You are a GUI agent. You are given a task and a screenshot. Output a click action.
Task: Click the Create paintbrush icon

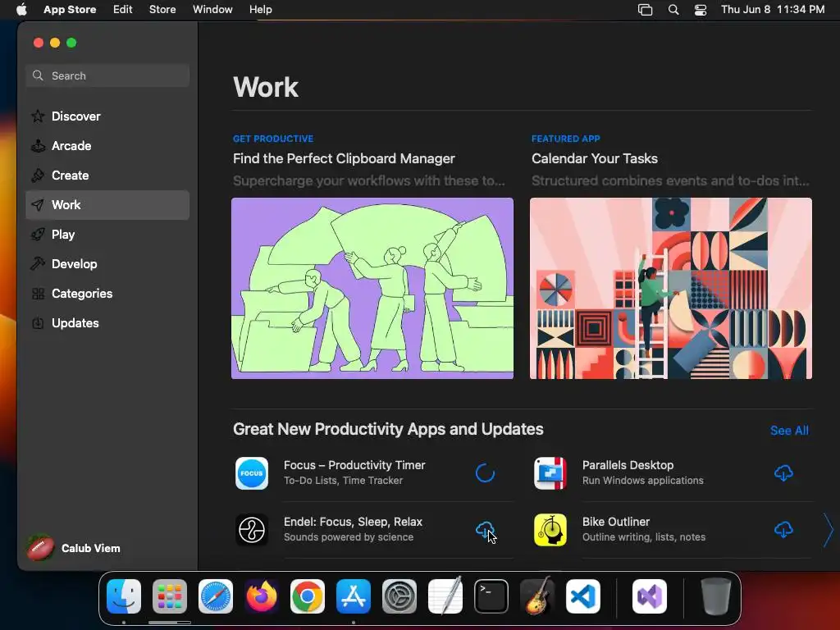38,176
